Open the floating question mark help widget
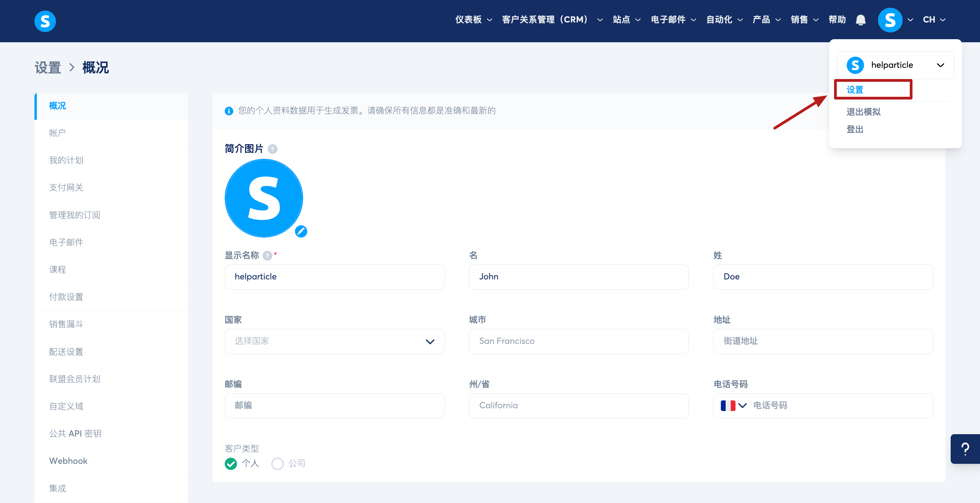980x503 pixels. [x=965, y=448]
